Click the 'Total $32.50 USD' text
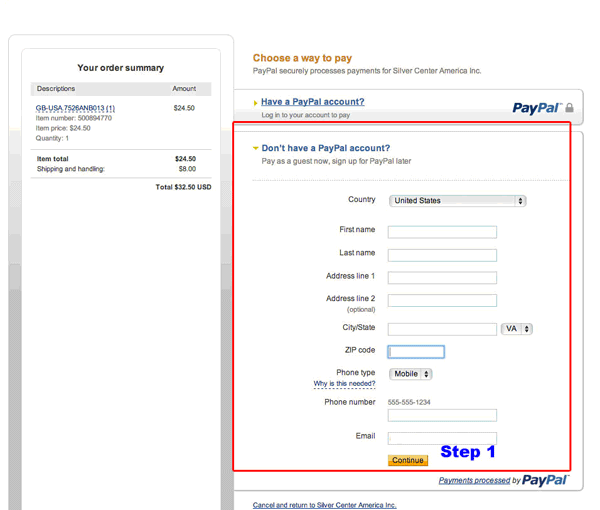Image resolution: width=600 pixels, height=510 pixels. 183,187
